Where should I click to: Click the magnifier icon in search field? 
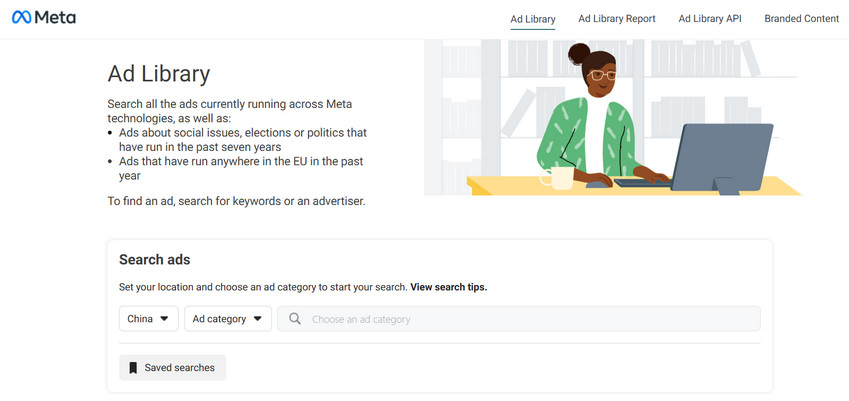click(x=295, y=319)
